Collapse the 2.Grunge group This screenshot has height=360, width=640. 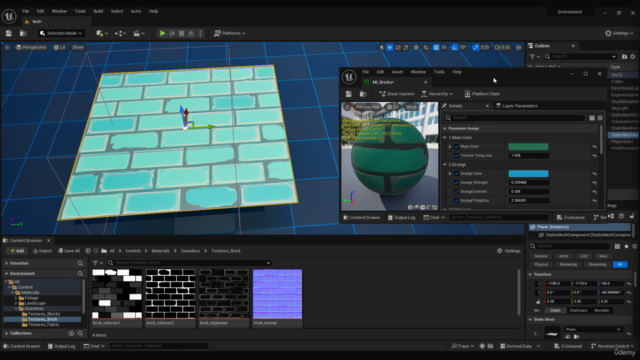(x=445, y=164)
